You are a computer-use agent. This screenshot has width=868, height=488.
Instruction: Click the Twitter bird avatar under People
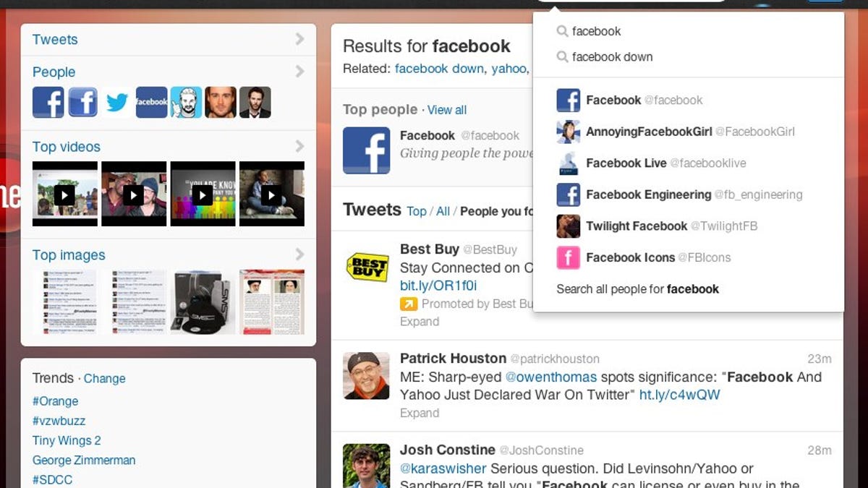point(117,102)
